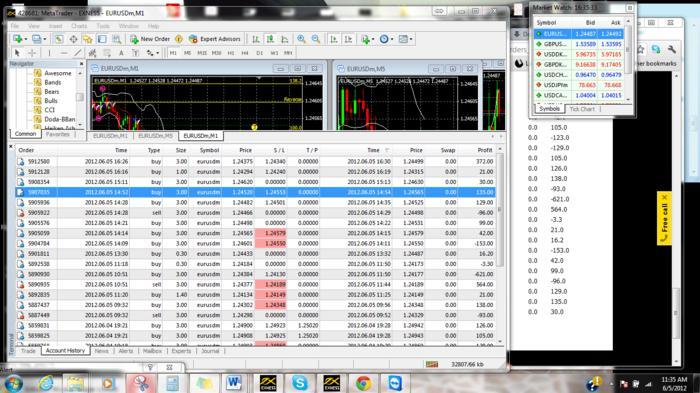
Task: Toggle chart shift
Action: (348, 39)
